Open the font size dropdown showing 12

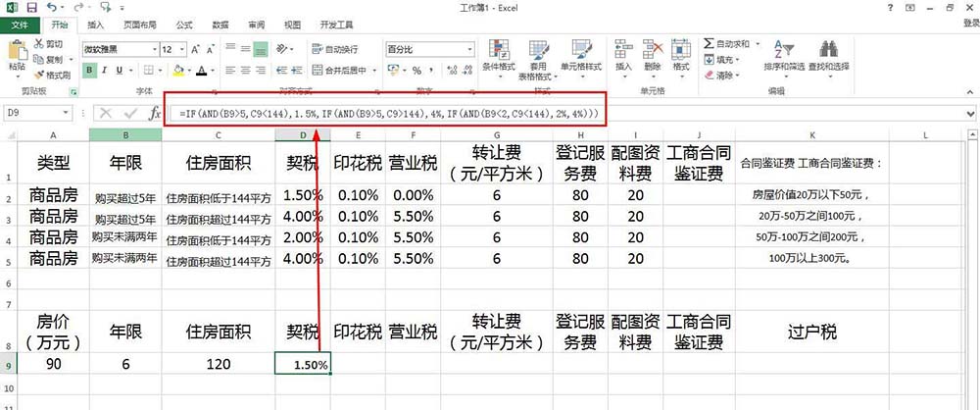click(182, 49)
